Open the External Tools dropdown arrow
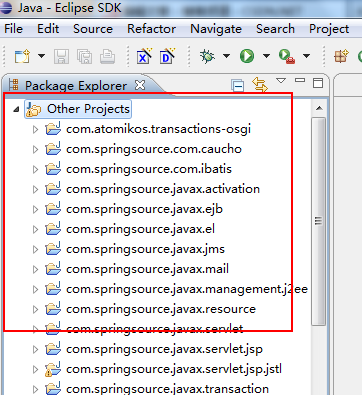 click(x=306, y=56)
